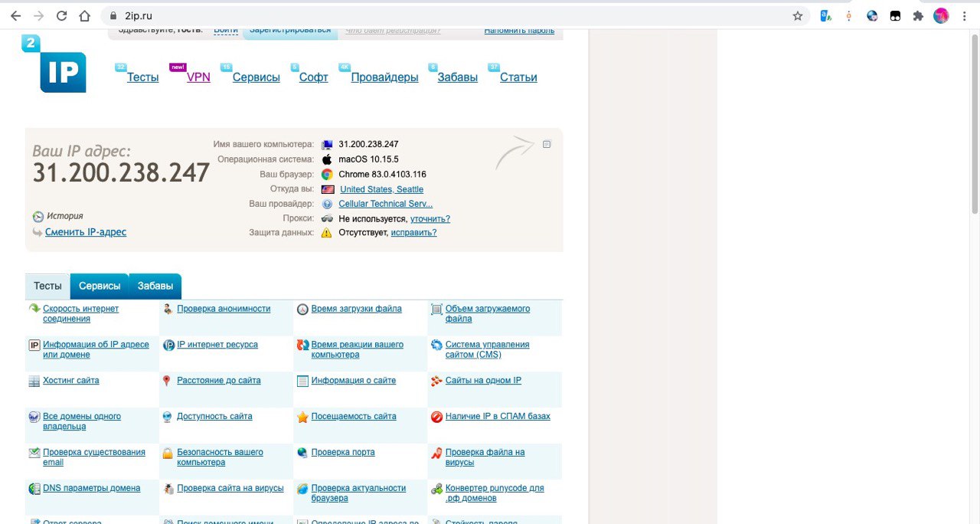This screenshot has height=524, width=980.
Task: Open the Провайдеры top menu
Action: point(385,77)
